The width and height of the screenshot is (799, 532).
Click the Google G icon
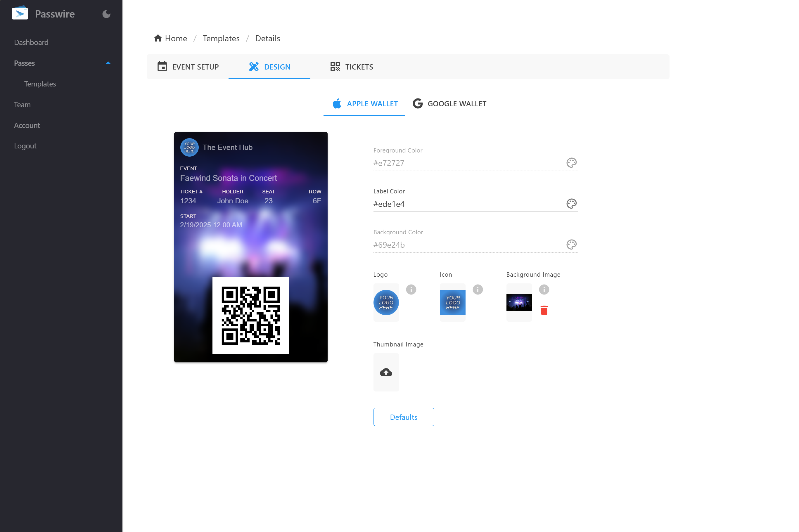click(418, 103)
